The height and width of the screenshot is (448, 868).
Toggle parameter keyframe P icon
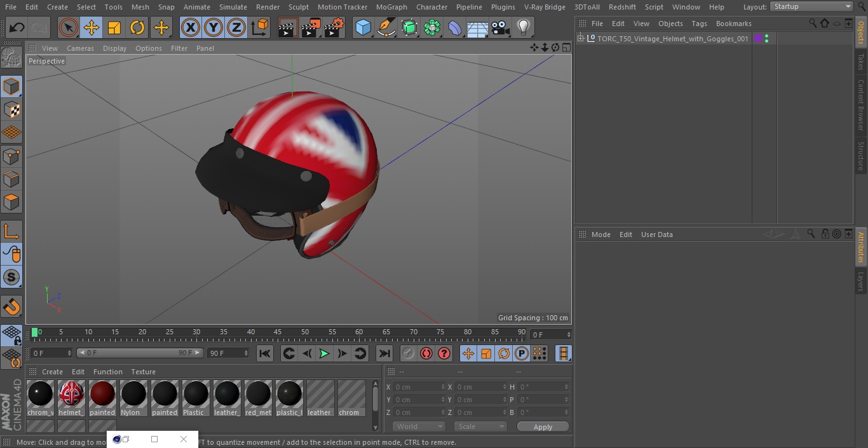tap(522, 353)
